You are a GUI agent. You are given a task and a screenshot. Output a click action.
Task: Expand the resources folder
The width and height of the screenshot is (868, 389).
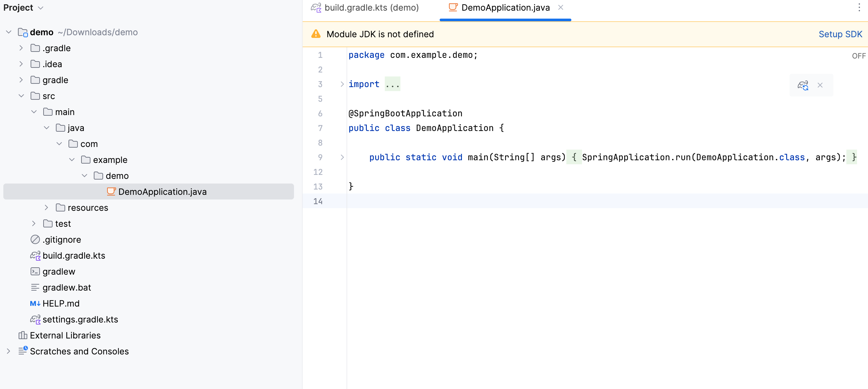point(47,207)
